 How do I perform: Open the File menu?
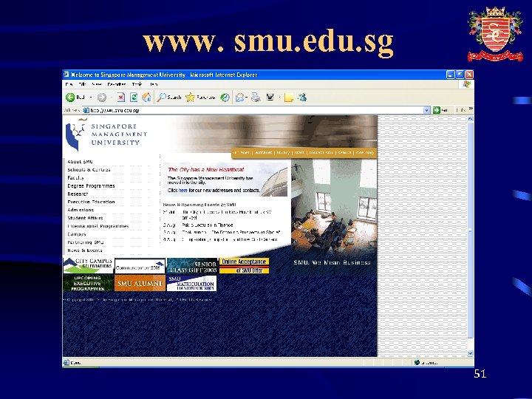tap(69, 84)
